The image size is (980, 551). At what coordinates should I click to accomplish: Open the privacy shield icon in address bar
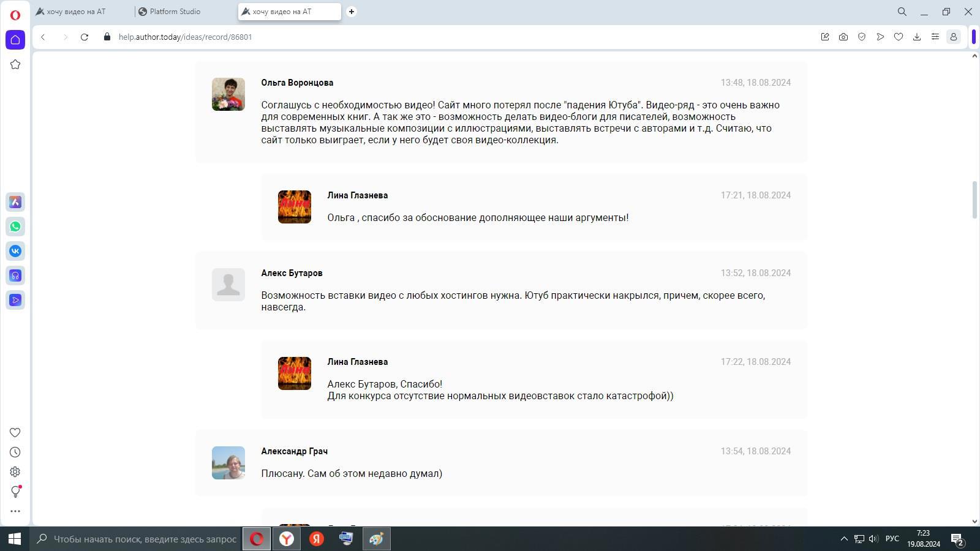862,37
